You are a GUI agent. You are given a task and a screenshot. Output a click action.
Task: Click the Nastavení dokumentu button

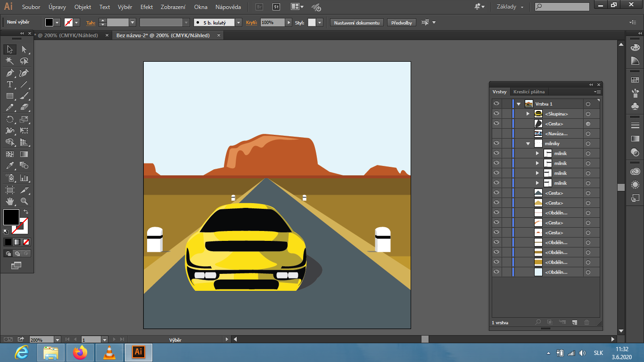click(x=357, y=23)
